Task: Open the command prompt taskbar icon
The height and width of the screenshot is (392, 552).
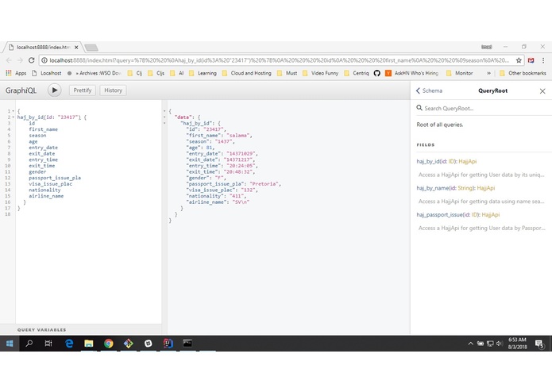Action: point(187,344)
